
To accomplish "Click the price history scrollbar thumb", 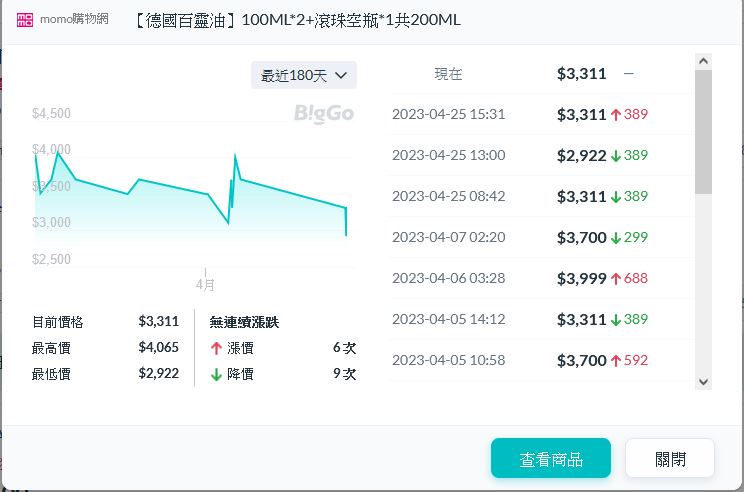I will click(703, 130).
